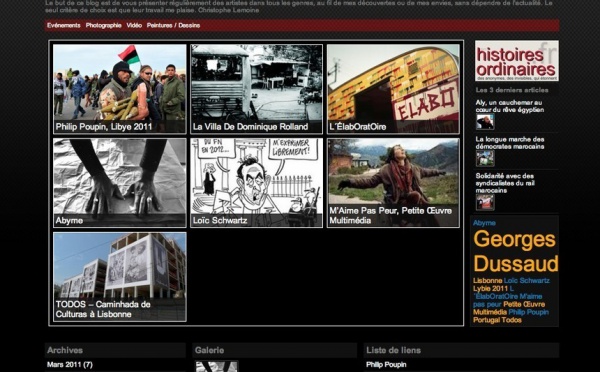
Task: Click the Loïc Schwartz tag in cloud
Action: coord(527,281)
